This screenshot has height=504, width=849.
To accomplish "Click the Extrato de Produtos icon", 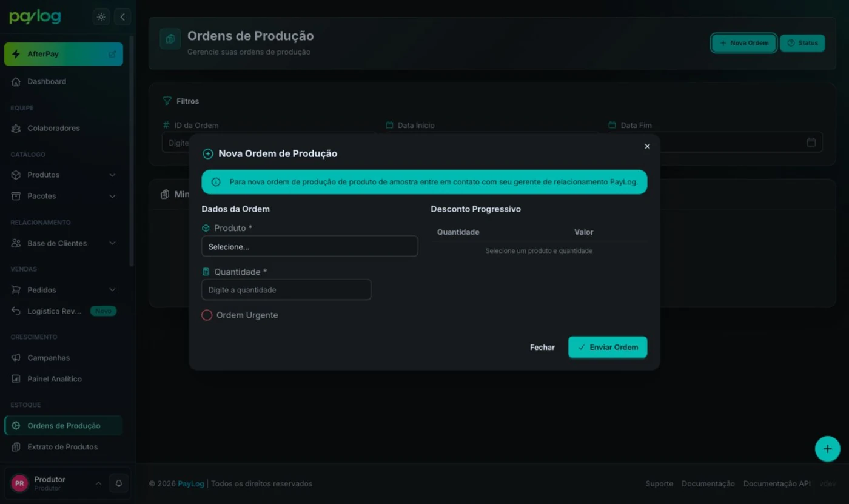I will (16, 447).
